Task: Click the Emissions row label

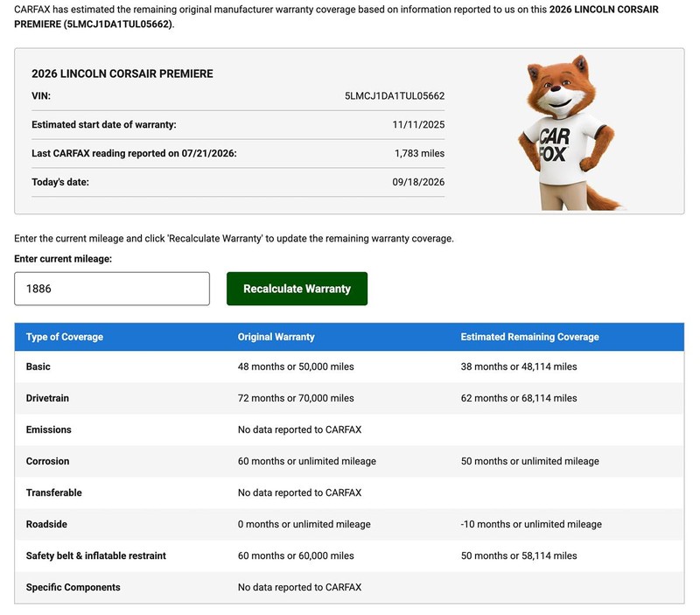Action: point(49,430)
